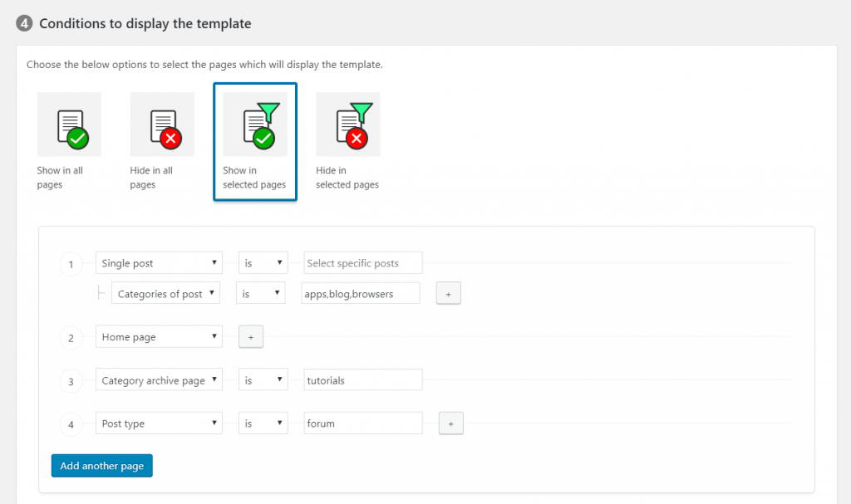Click the 'Add another page' button

click(x=101, y=466)
